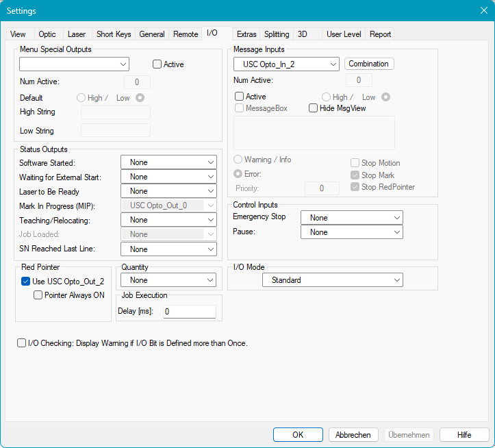Click the Combination button

click(x=369, y=64)
